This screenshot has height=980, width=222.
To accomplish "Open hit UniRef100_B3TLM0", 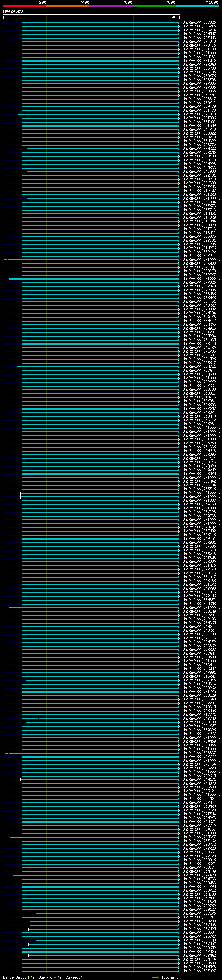I will (199, 49).
